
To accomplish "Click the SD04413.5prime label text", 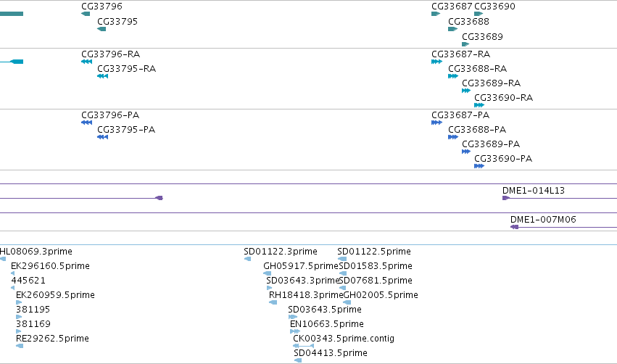I will pos(331,353).
